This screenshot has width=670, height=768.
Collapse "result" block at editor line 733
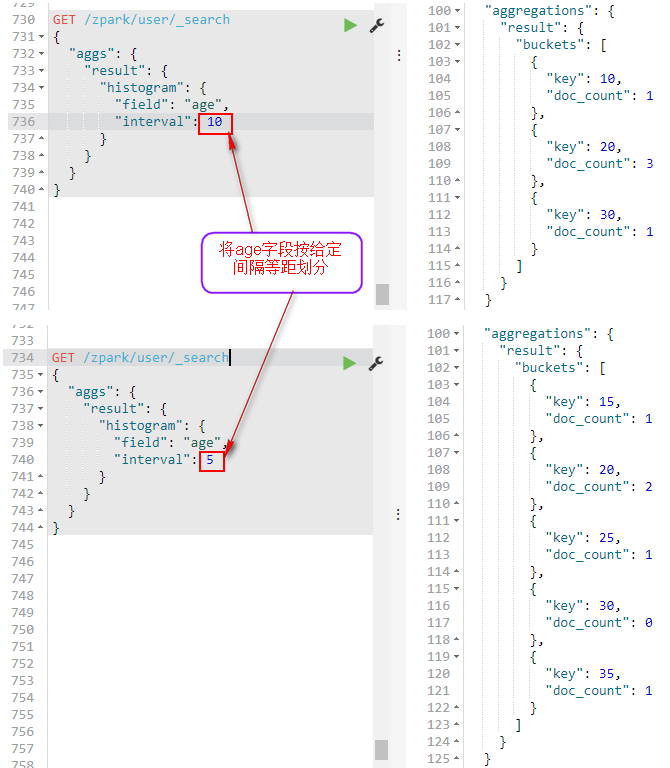coord(42,71)
